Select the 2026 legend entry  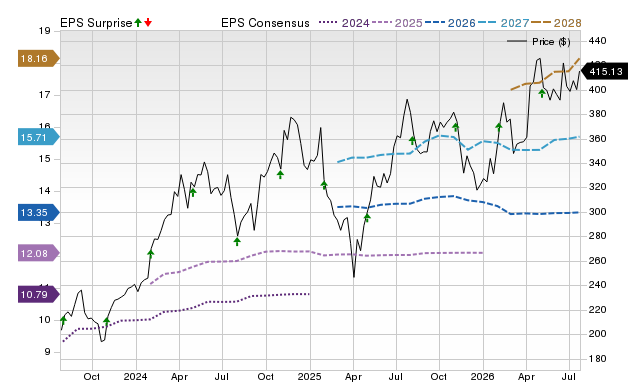coord(450,23)
